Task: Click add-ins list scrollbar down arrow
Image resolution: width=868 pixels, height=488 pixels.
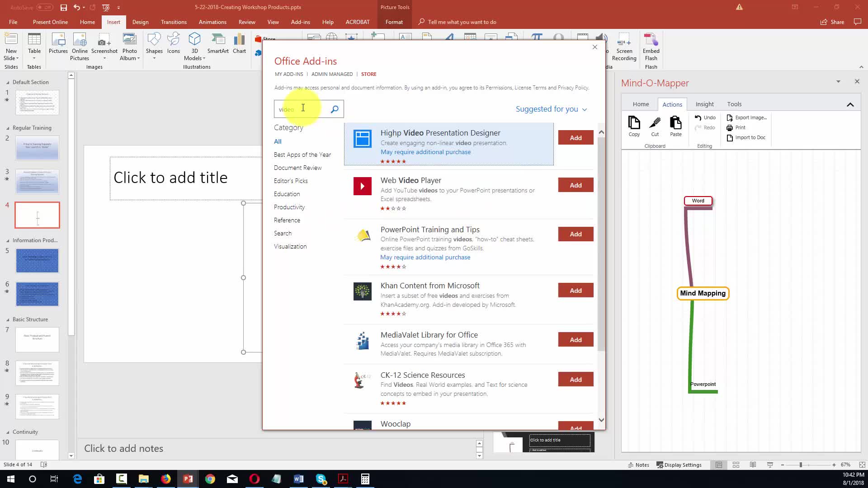Action: [x=601, y=420]
